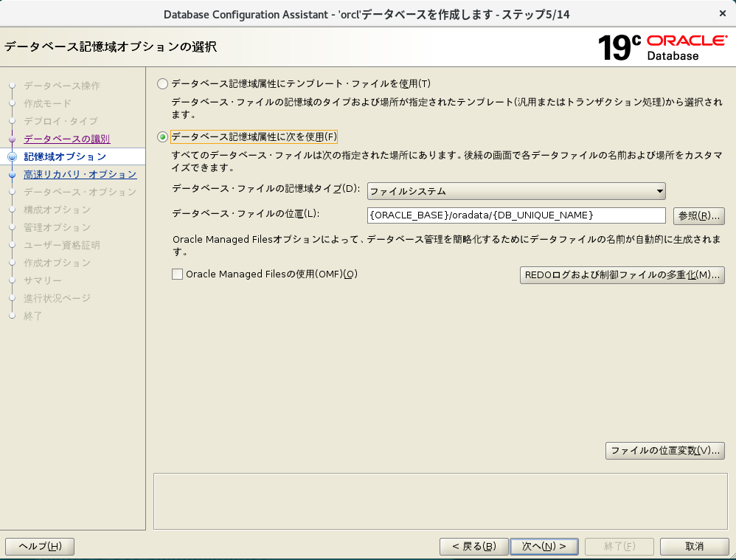
Task: Click the step bullet icon beside データベースの識別
Action: [x=12, y=139]
